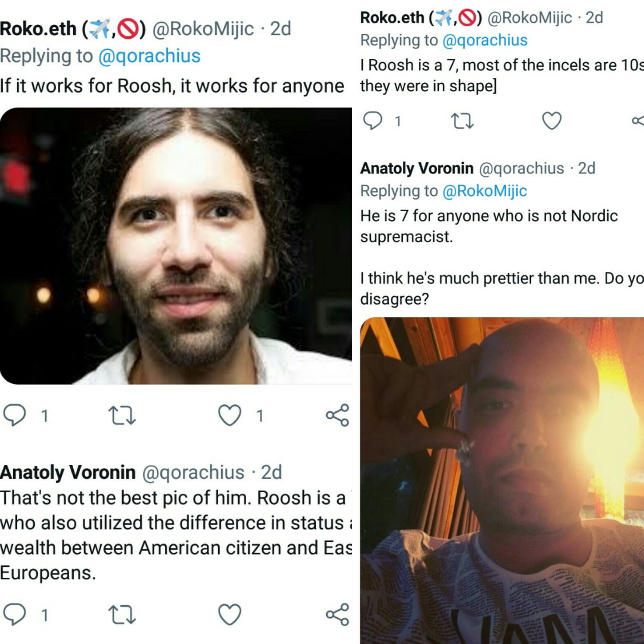Screen dimensions: 644x644
Task: Open the photo of the long-haired bearded man
Action: (x=176, y=246)
